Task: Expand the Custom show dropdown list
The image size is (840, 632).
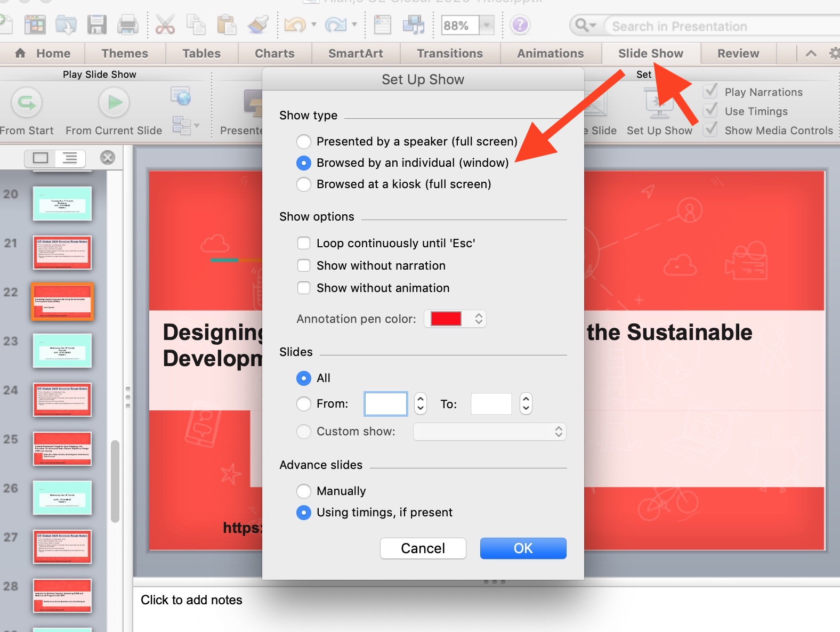Action: pos(489,432)
